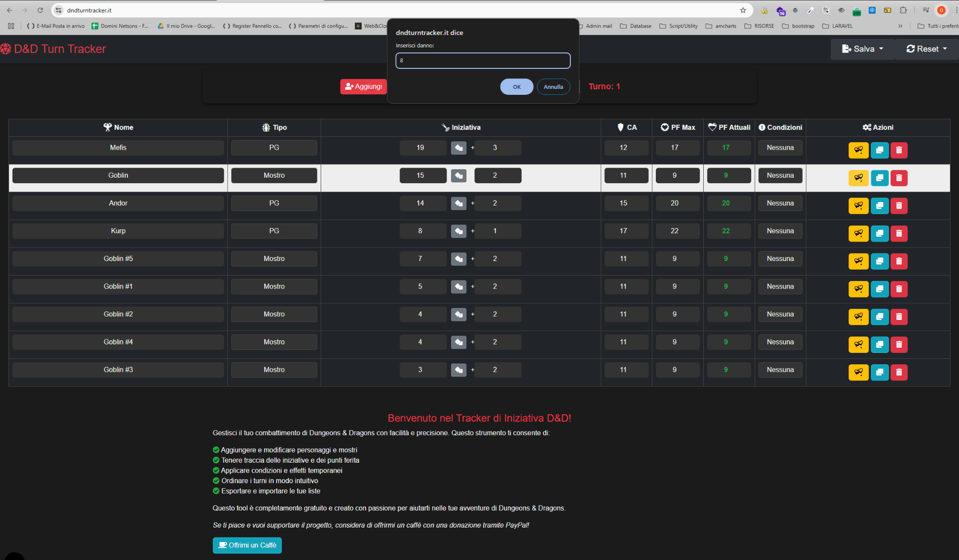Click the duplicate icon for Goblin #2
Viewport: 959px width, 560px height.
879,316
